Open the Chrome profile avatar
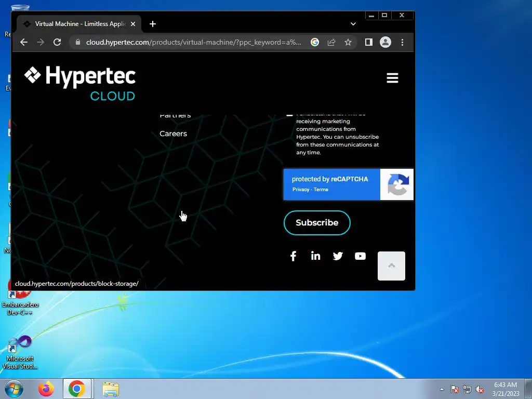This screenshot has width=532, height=399. click(x=385, y=42)
